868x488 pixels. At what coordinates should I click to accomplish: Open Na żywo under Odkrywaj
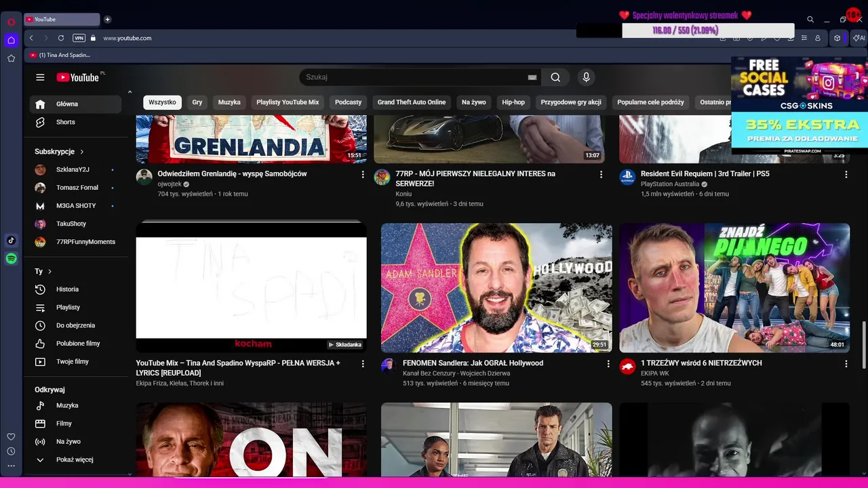tap(75, 442)
